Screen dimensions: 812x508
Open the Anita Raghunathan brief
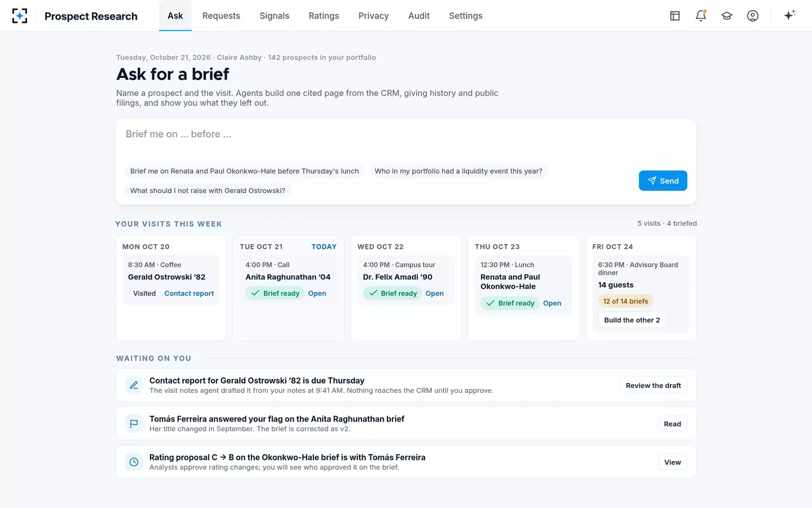[x=317, y=294]
